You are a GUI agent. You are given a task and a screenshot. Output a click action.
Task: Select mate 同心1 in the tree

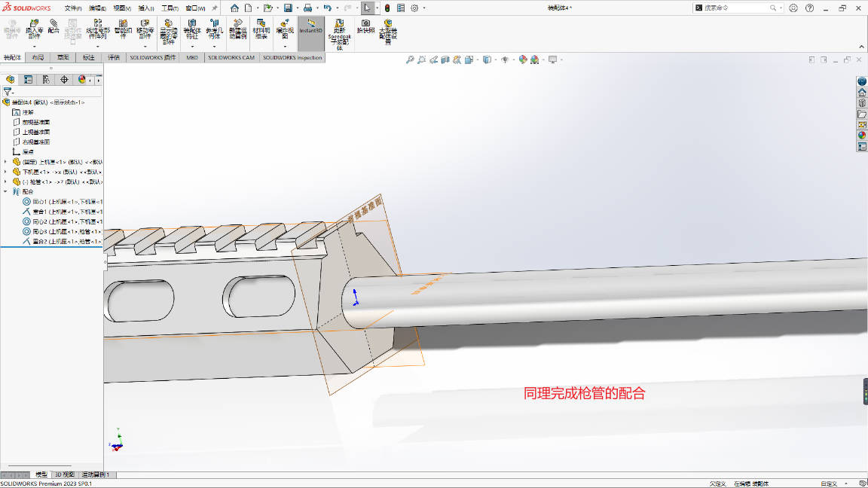pyautogui.click(x=62, y=202)
